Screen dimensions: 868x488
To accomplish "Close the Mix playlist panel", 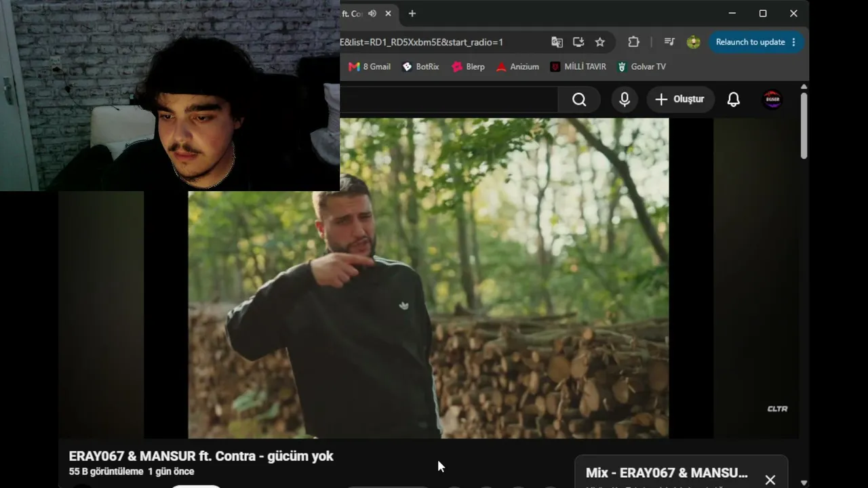I will pos(770,480).
